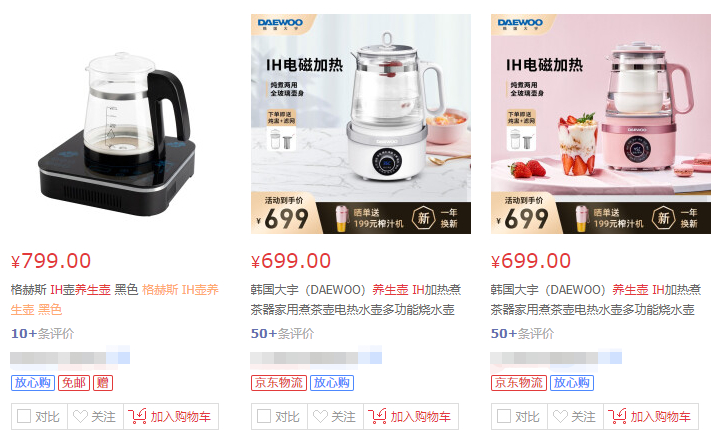Add white DAEWOO kettle to cart
726x445 pixels.
click(411, 417)
